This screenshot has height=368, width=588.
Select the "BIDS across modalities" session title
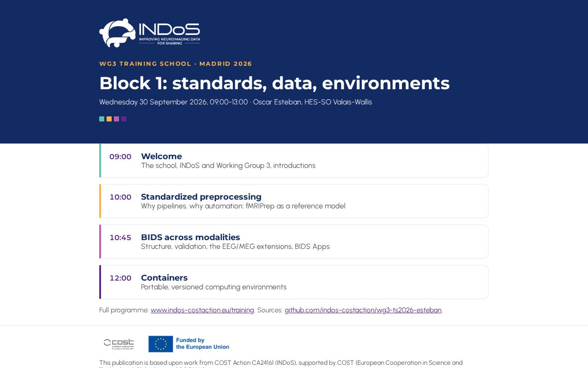(x=191, y=237)
